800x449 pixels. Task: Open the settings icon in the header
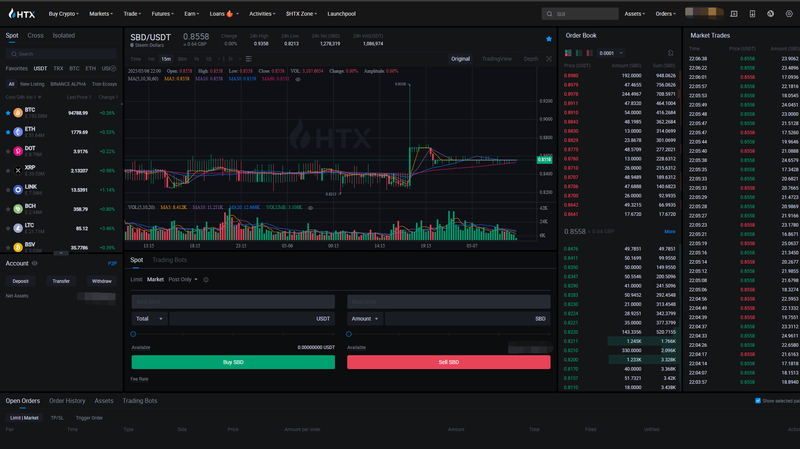[789, 14]
